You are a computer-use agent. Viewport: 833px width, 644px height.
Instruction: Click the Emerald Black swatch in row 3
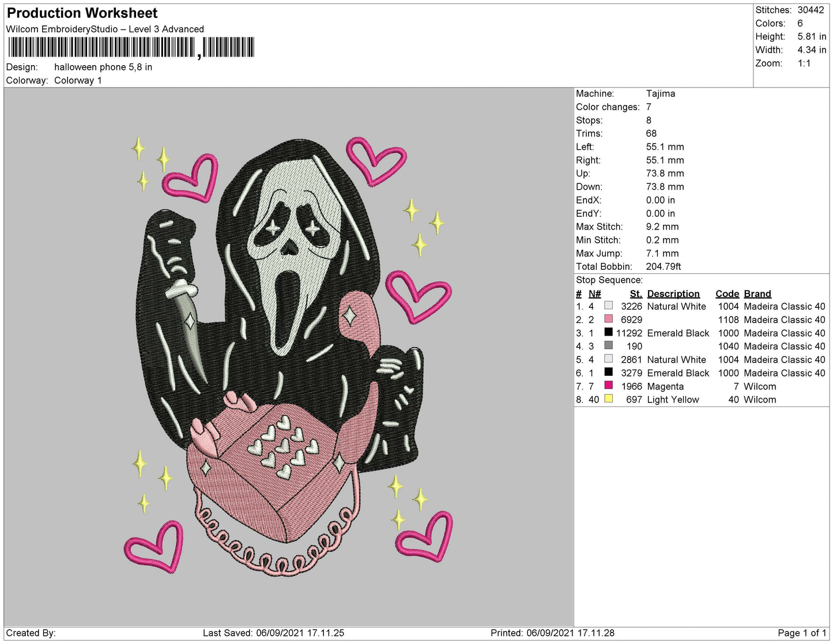coord(608,332)
